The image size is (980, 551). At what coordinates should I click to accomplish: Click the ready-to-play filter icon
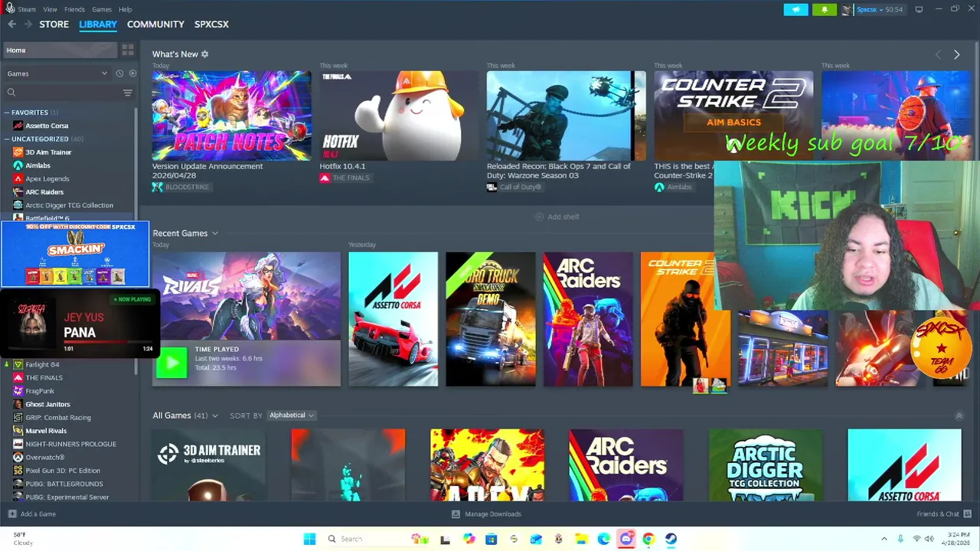click(x=132, y=73)
